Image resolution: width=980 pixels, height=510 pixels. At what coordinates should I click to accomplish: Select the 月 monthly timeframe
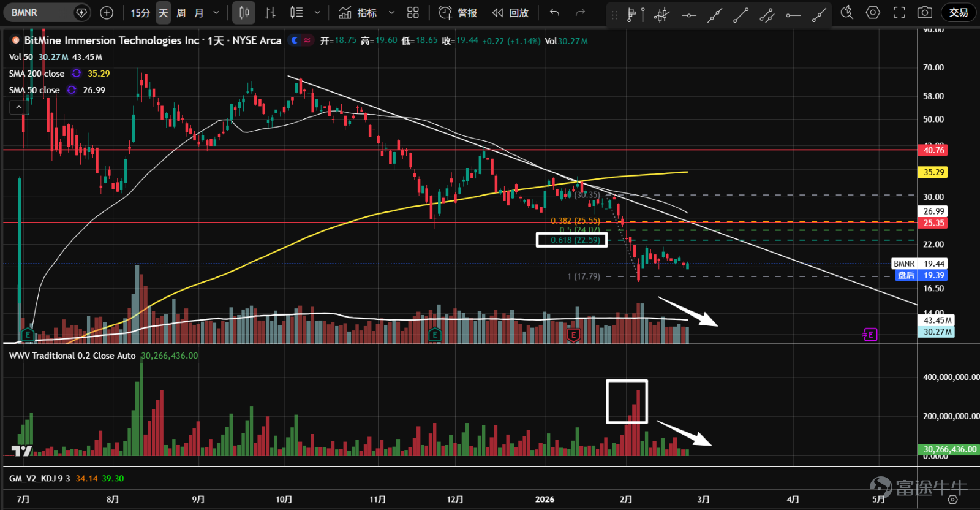tap(199, 12)
